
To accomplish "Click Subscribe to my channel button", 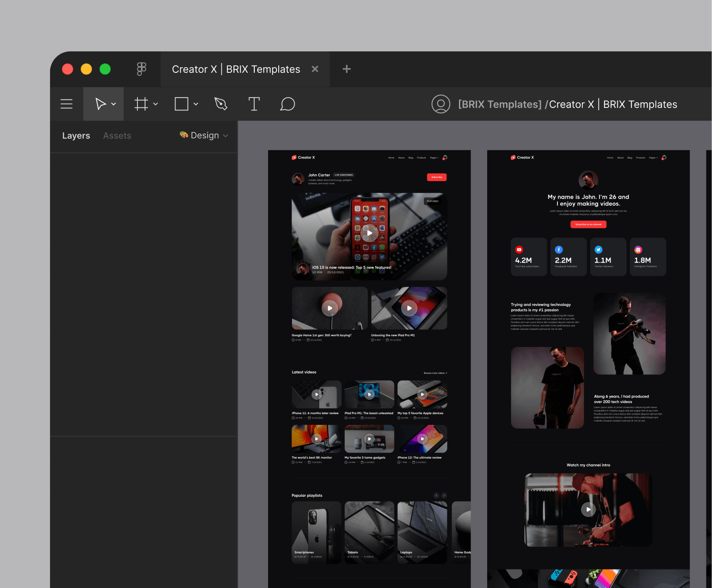I will coord(588,224).
